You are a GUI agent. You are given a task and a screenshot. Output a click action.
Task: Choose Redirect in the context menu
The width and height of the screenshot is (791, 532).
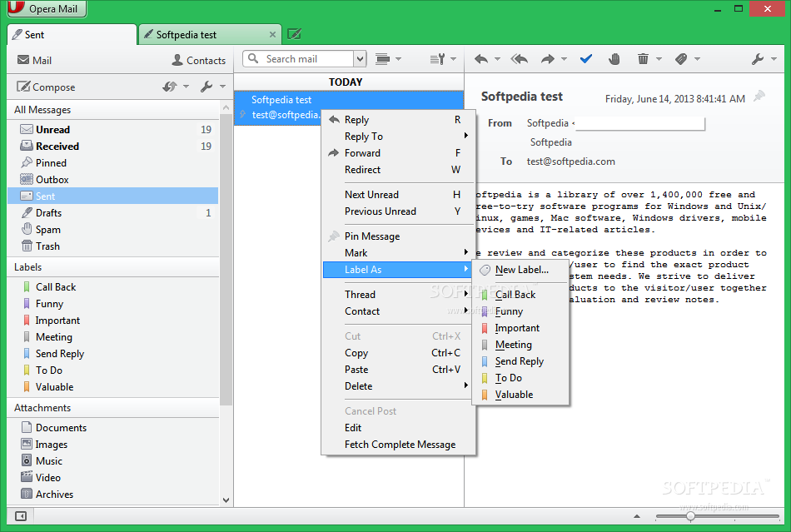[x=399, y=170]
